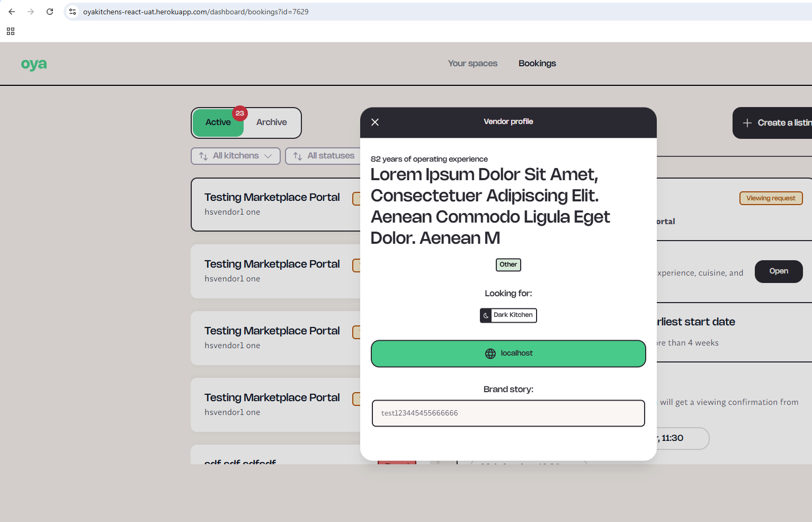The image size is (812, 522).
Task: Toggle the Other cuisine tag
Action: click(508, 264)
